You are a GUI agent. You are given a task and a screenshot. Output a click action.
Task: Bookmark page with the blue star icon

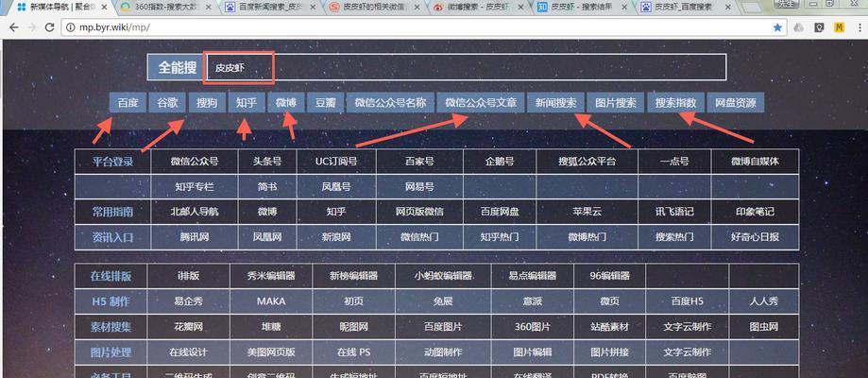point(777,27)
